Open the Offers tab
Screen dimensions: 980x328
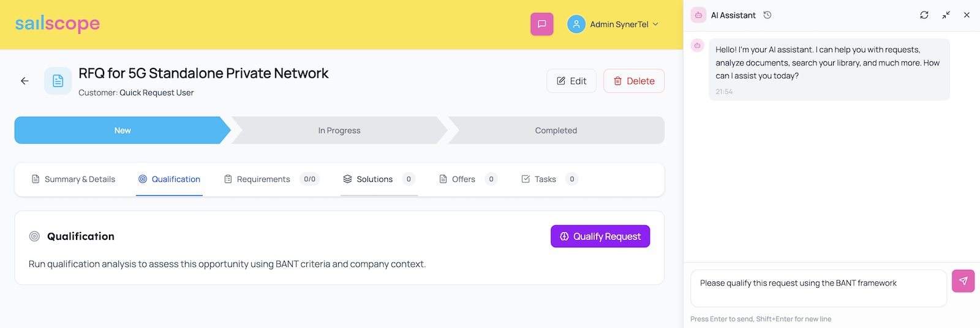(463, 179)
